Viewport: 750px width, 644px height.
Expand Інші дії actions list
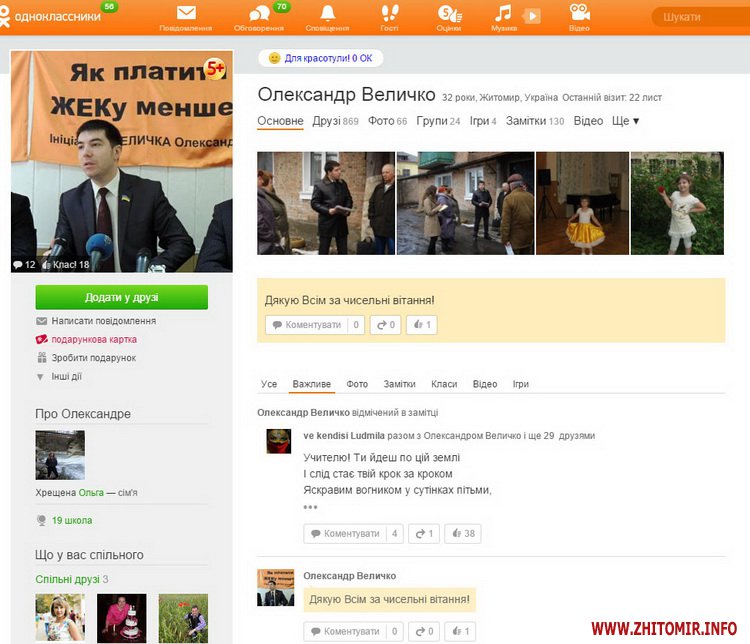pos(66,377)
